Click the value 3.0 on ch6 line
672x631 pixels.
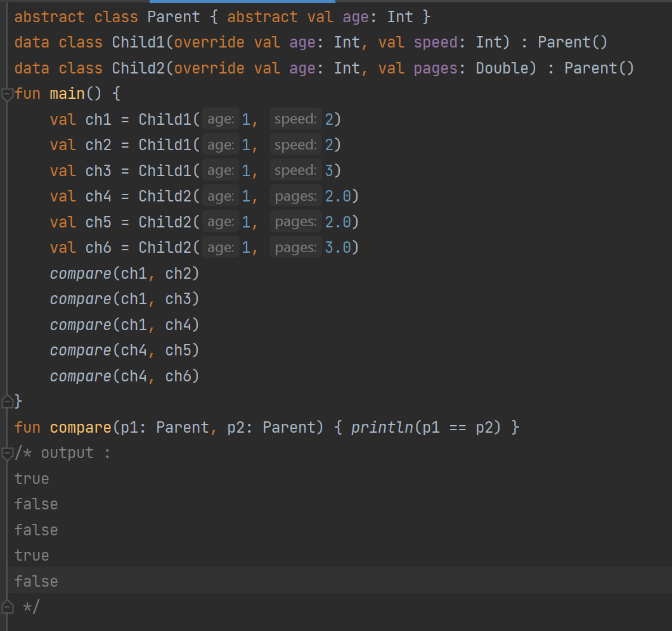click(x=338, y=248)
